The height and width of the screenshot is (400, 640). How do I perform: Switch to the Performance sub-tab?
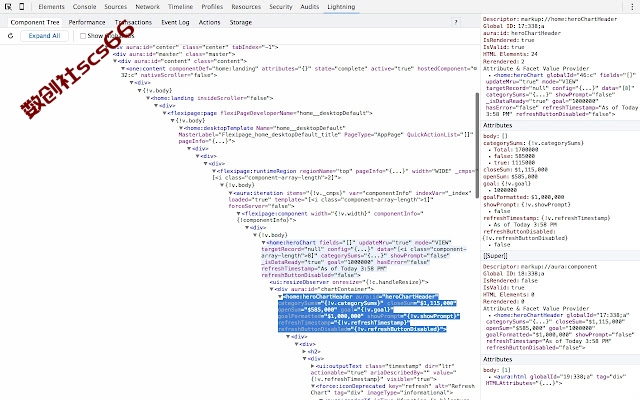tap(87, 22)
